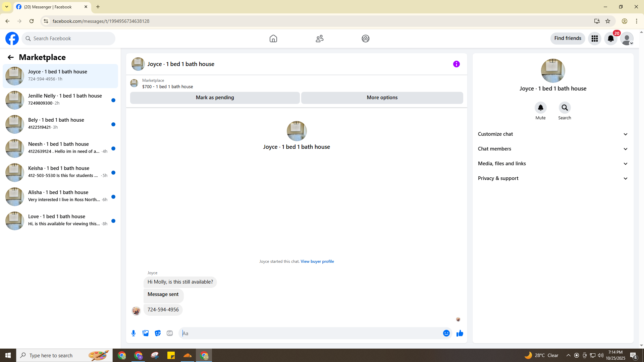Send a thumbs-up like
Viewport: 644px width, 362px height.
coord(460,333)
